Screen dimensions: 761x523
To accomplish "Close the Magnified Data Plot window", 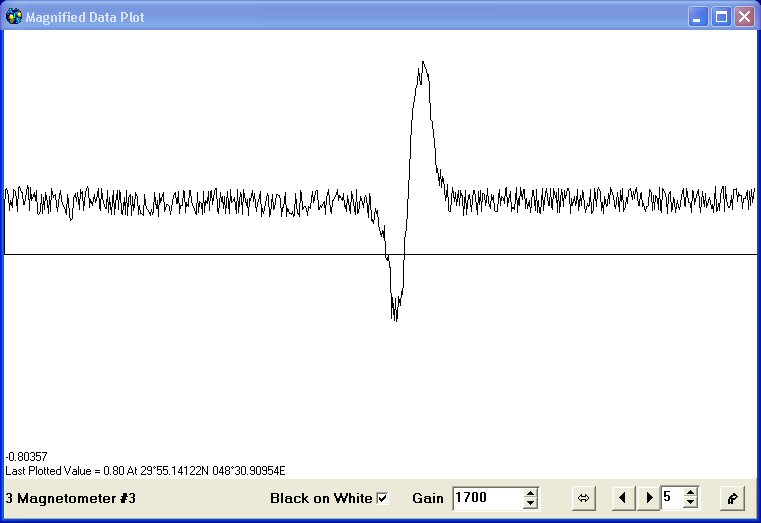I will tap(744, 17).
